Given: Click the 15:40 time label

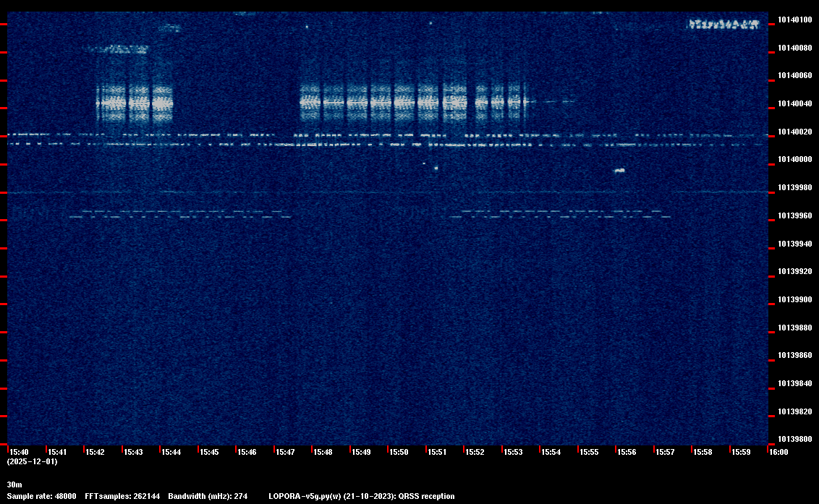Looking at the screenshot, I should click(19, 452).
